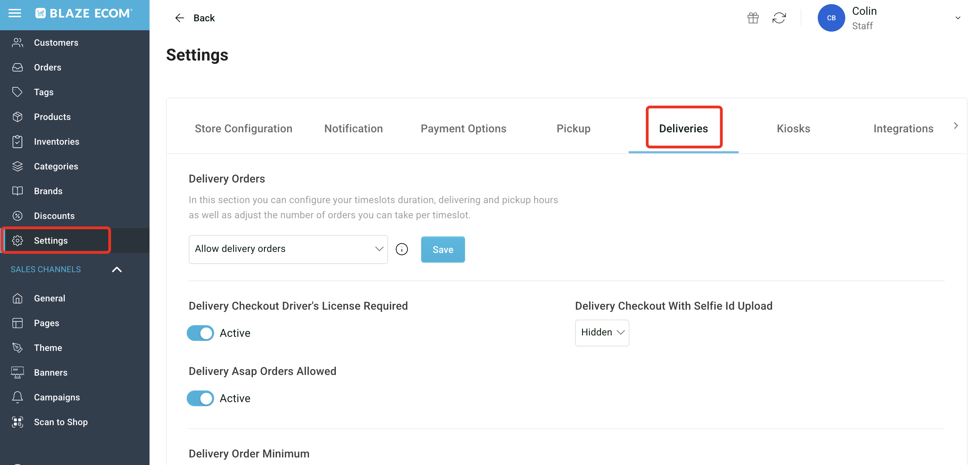Collapse the Sales Channels section
Viewport: 980px width, 465px height.
pyautogui.click(x=117, y=269)
